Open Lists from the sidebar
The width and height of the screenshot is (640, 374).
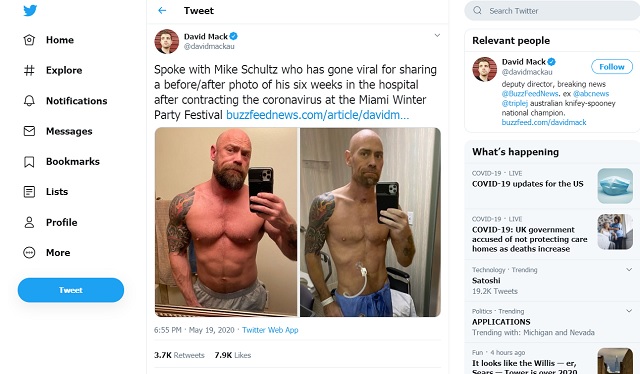(x=45, y=192)
